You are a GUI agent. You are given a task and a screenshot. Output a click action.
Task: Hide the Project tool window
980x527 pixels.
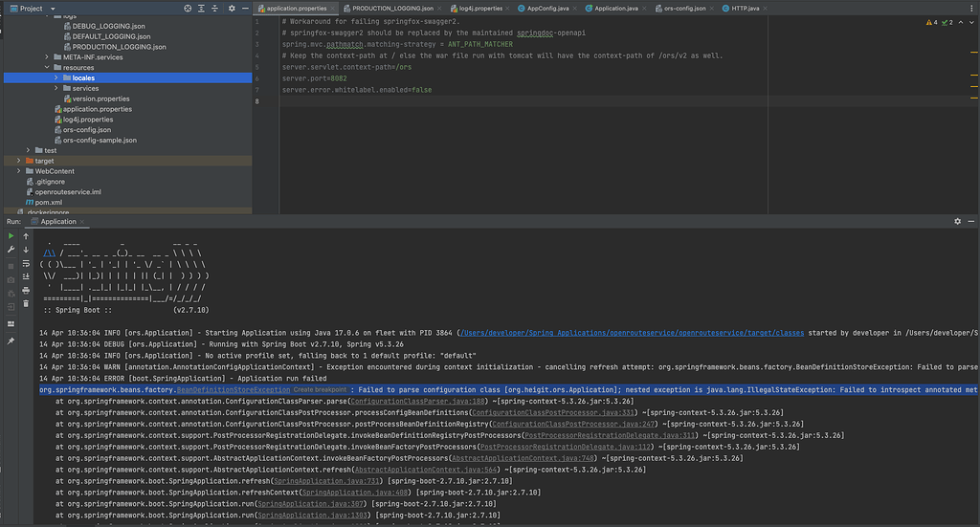(x=245, y=9)
